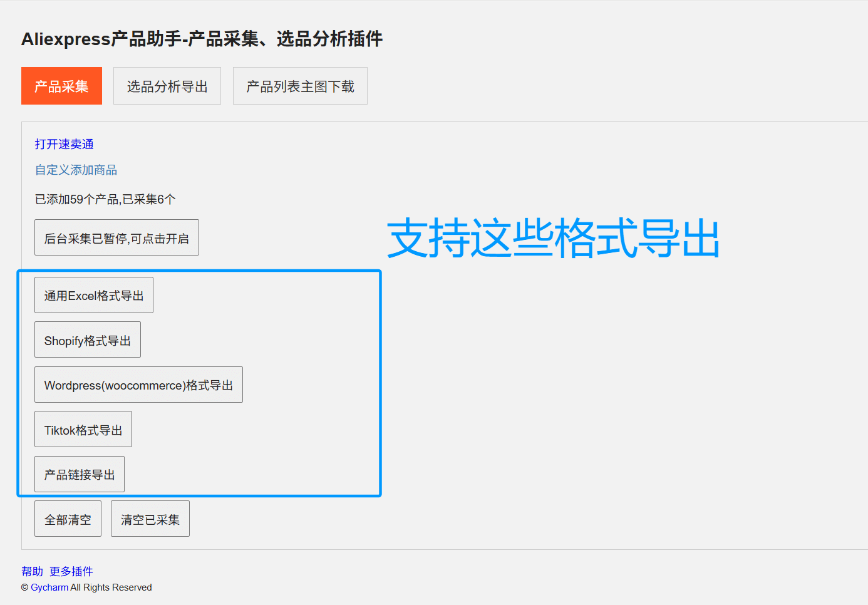Open the 更多插件 link
The height and width of the screenshot is (605, 868).
pyautogui.click(x=71, y=571)
